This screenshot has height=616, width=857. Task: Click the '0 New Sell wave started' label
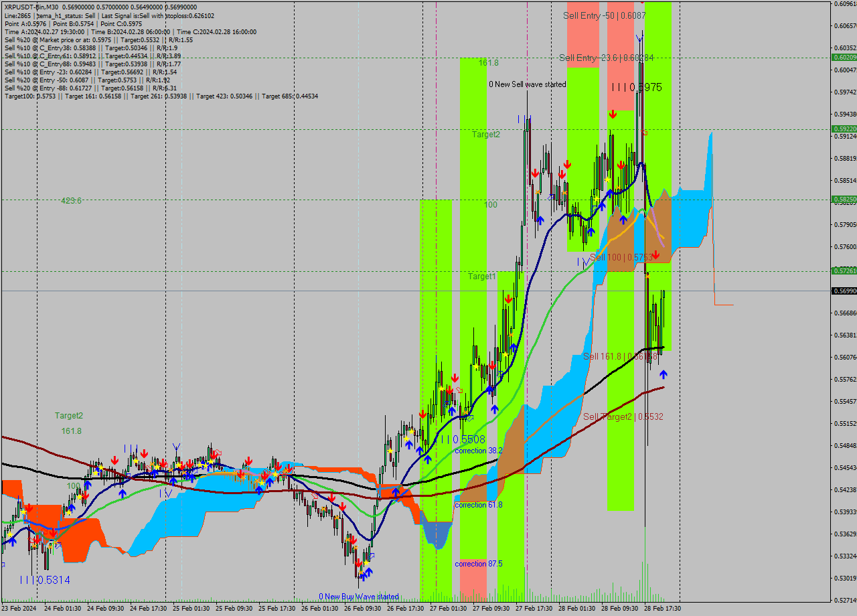(527, 84)
